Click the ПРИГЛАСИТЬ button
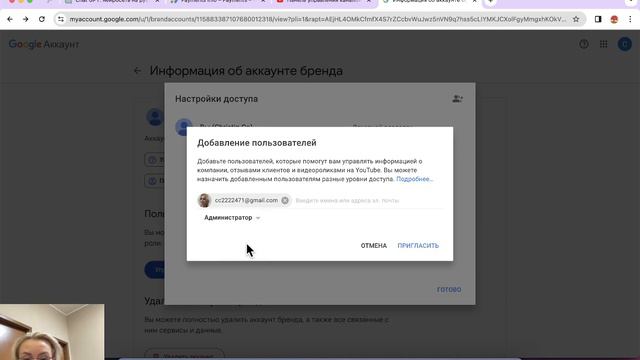Screen dimensions: 640x360 coord(418,246)
